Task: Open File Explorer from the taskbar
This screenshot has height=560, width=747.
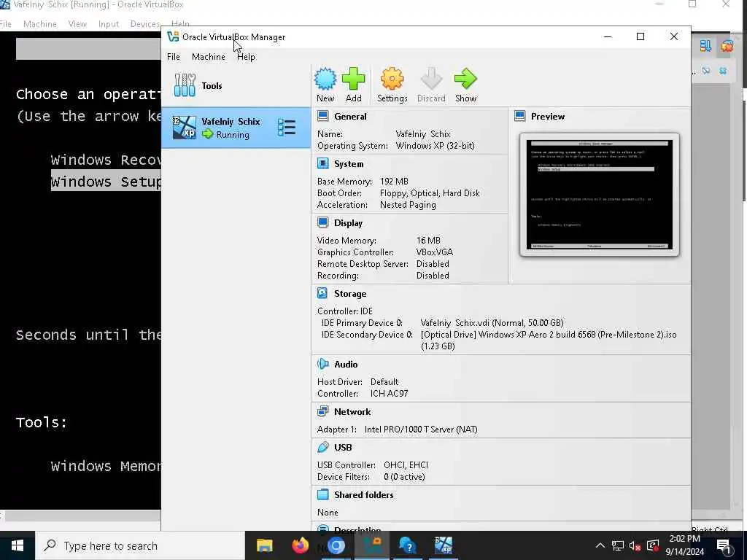Action: (264, 545)
